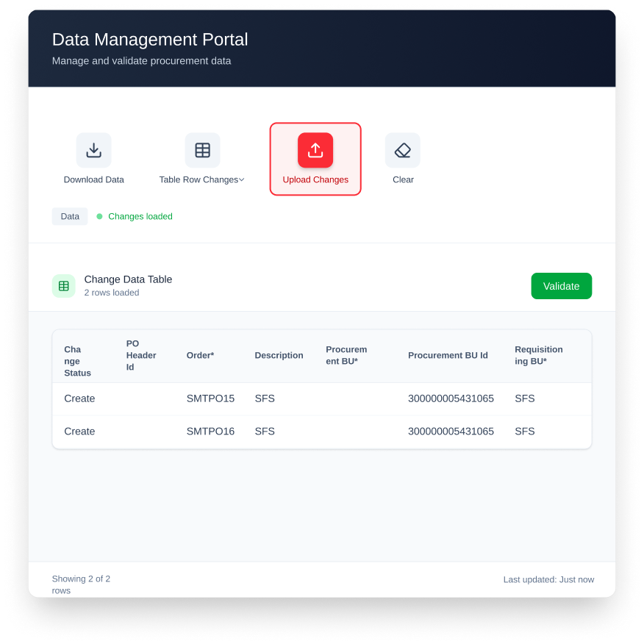Select the Data tab label

70,217
